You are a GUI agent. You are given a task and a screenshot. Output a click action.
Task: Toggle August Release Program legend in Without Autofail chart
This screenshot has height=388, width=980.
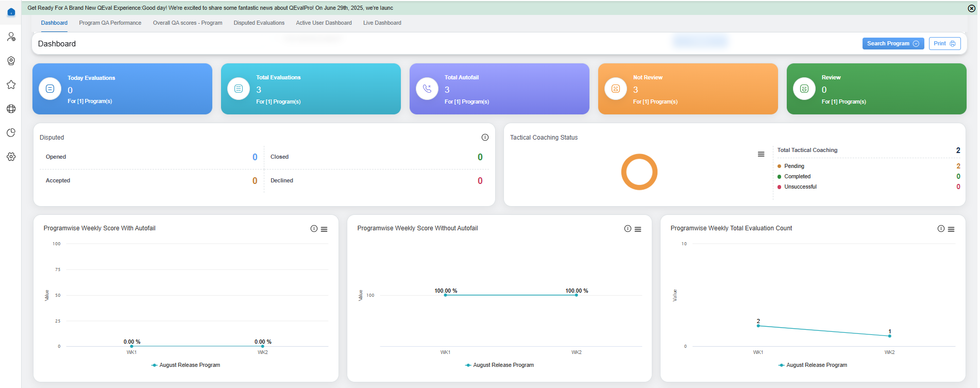(499, 365)
